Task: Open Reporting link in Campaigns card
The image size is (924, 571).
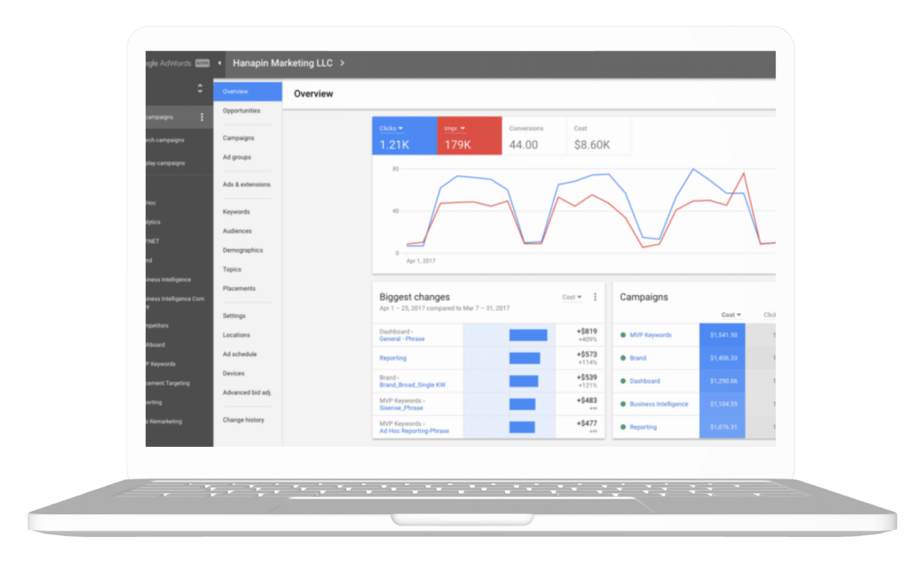Action: click(x=643, y=427)
